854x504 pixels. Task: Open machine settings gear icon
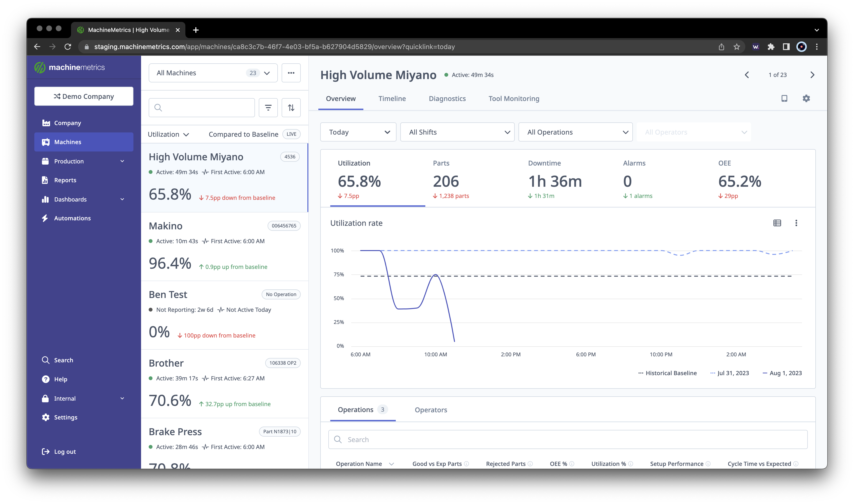[806, 99]
